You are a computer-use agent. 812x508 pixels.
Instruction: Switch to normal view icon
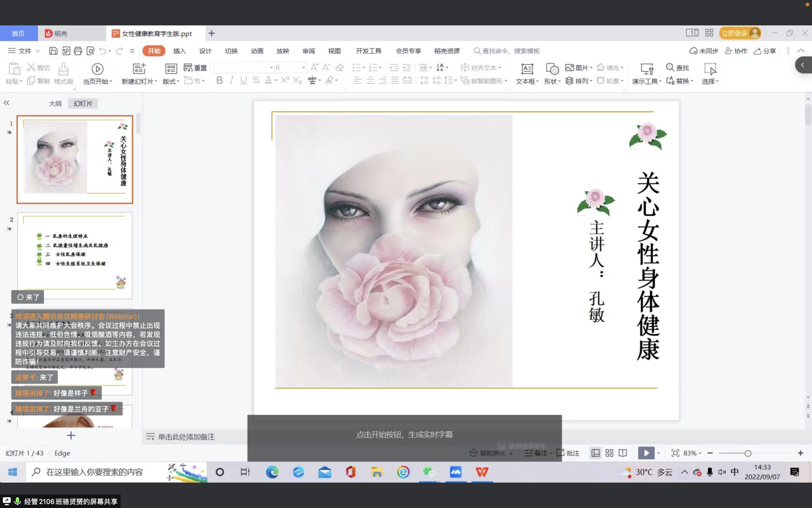pos(596,453)
